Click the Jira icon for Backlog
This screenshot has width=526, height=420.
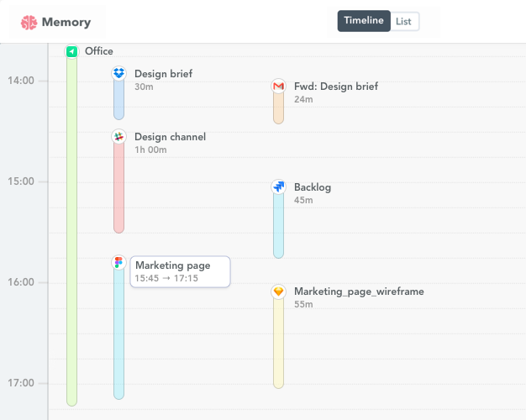pos(278,187)
